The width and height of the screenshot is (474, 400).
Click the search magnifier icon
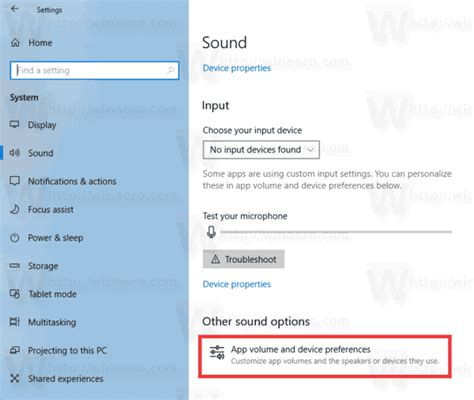171,70
